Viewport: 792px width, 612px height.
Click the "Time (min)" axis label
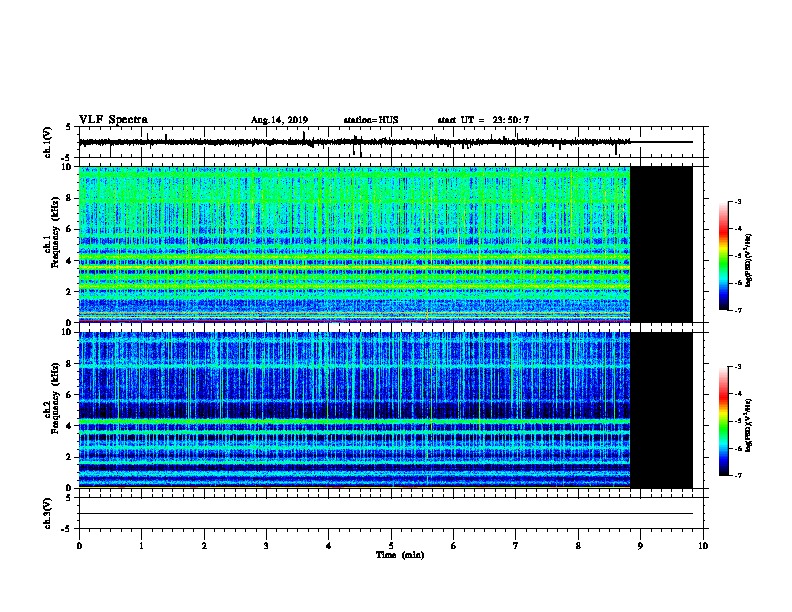click(x=400, y=555)
